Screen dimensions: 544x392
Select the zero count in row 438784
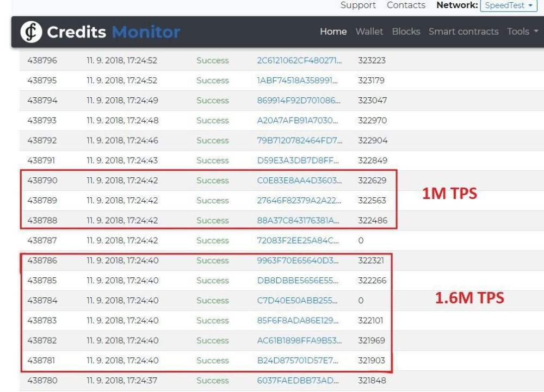point(361,301)
